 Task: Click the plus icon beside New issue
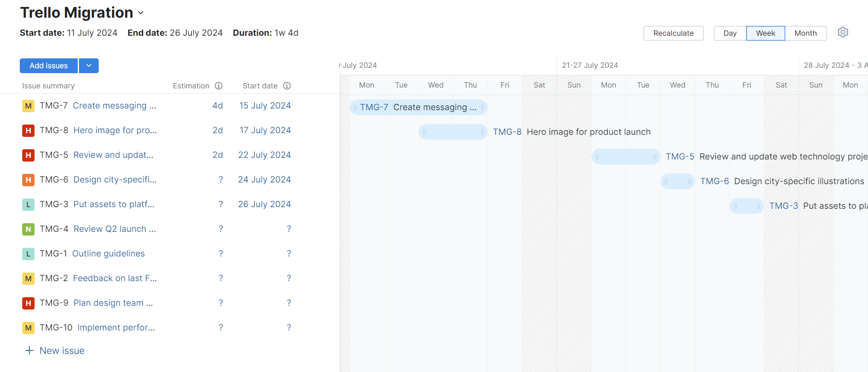tap(29, 351)
